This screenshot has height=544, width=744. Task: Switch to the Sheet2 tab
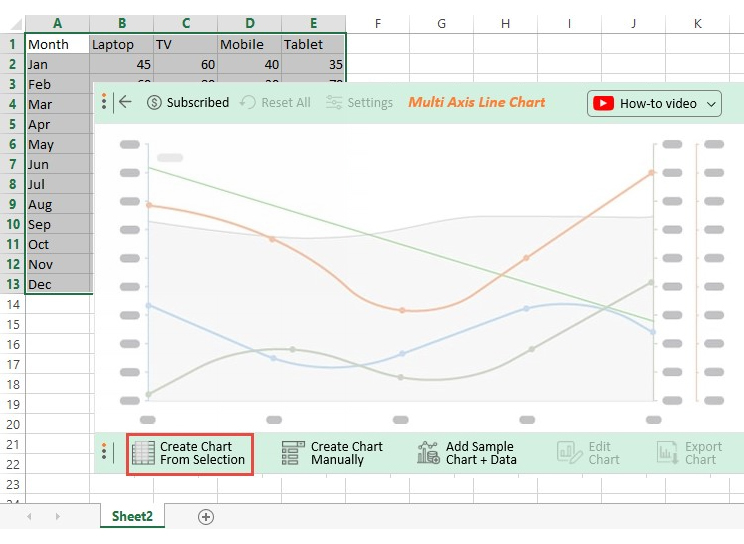point(132,516)
